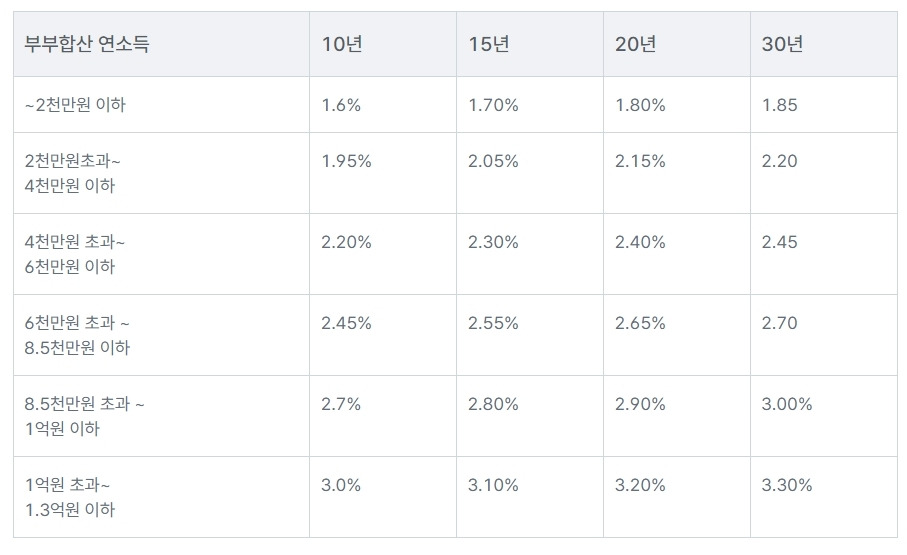Select the 8.5천만원 초과~1억원 이하 label
The width and height of the screenshot is (907, 555).
click(x=84, y=416)
